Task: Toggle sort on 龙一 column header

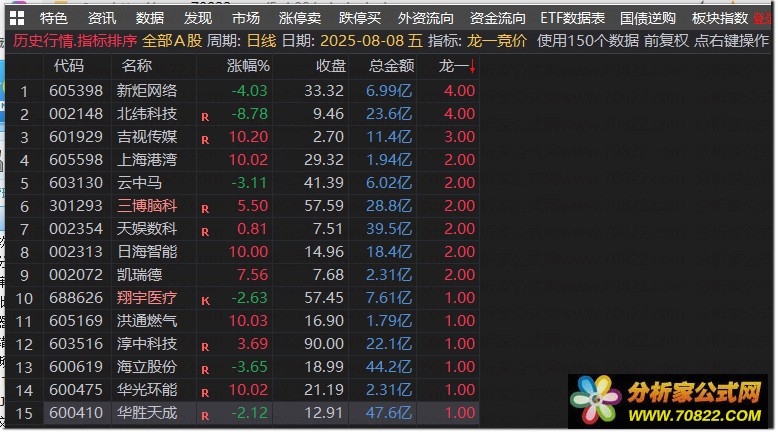Action: (x=457, y=65)
